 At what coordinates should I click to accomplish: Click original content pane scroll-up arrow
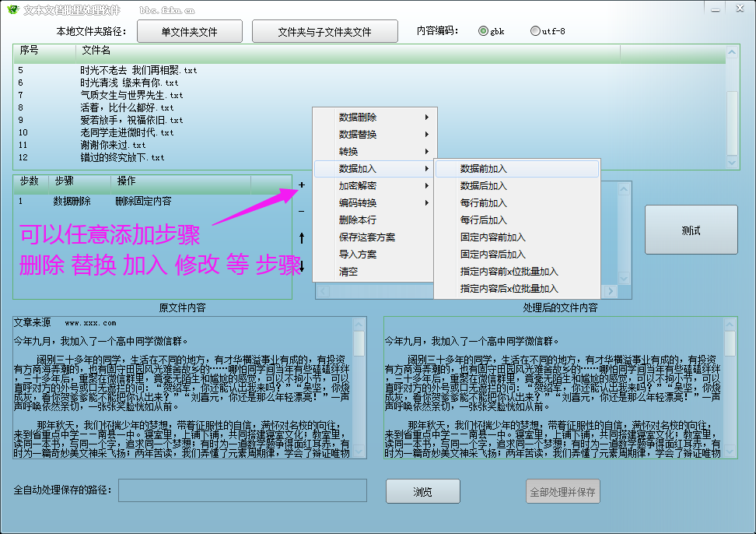[x=359, y=323]
